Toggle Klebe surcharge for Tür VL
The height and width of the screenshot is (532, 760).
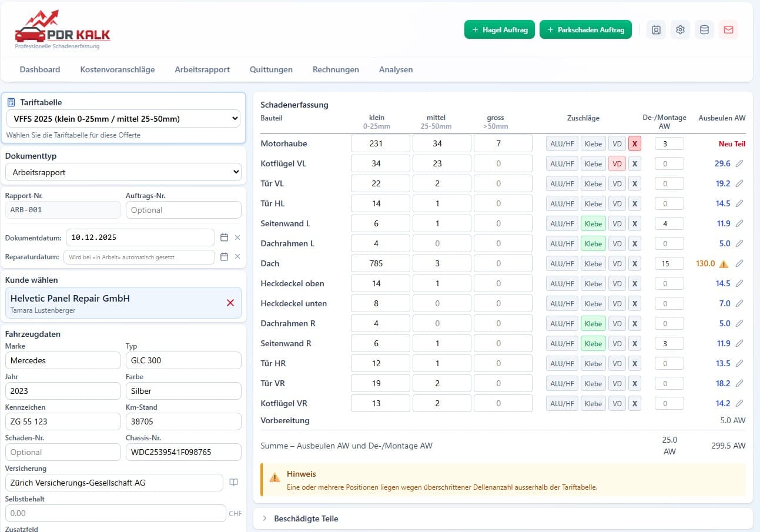click(593, 184)
